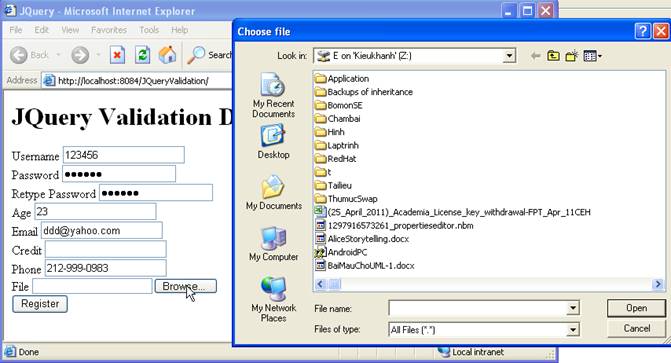
Task: Go to the IE Home page icon
Action: pos(167,55)
